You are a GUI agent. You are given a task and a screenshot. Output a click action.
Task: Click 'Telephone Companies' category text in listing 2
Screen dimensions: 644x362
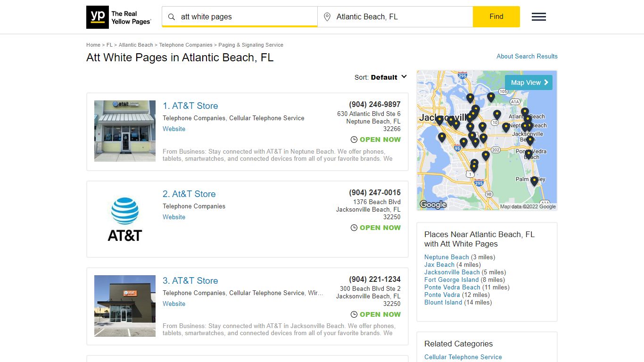click(x=194, y=206)
